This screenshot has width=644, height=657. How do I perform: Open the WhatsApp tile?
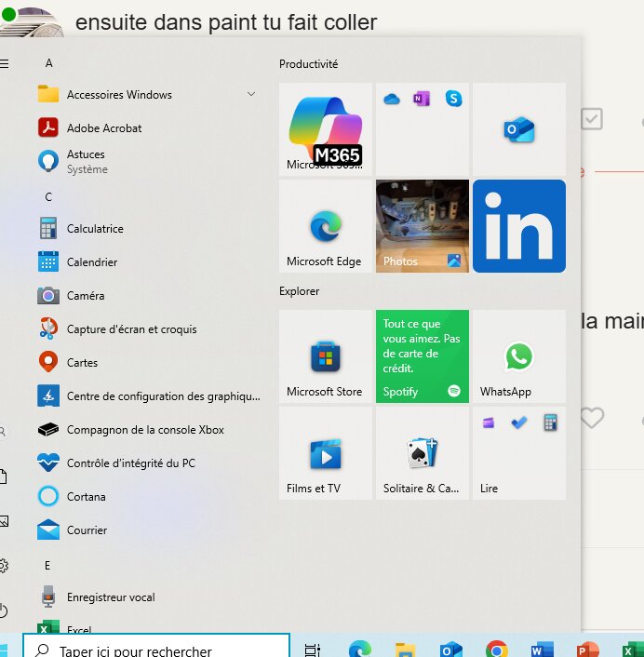pyautogui.click(x=519, y=356)
